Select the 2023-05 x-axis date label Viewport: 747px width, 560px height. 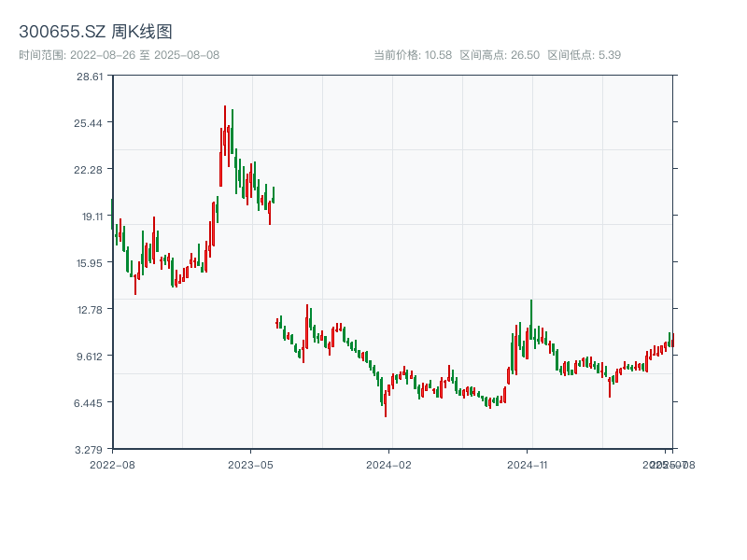point(250,464)
